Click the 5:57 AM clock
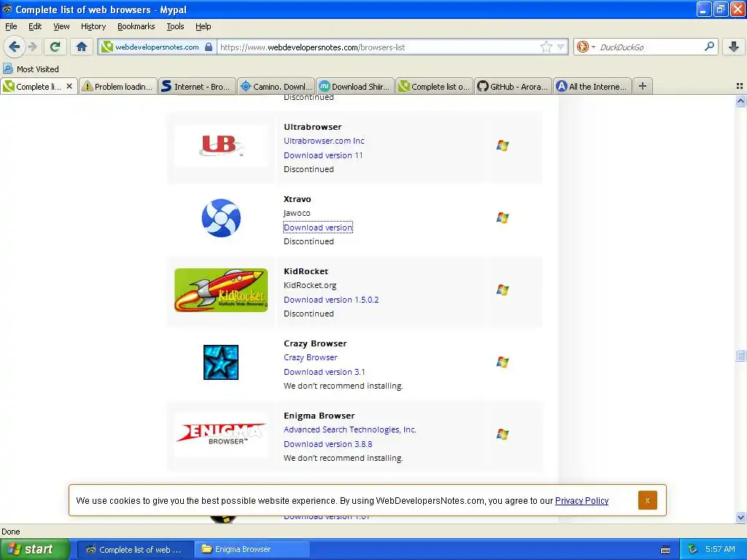747x560 pixels. coord(720,549)
